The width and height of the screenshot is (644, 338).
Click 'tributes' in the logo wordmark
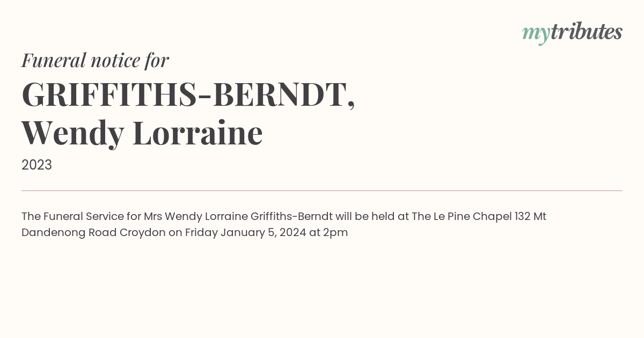pyautogui.click(x=587, y=32)
